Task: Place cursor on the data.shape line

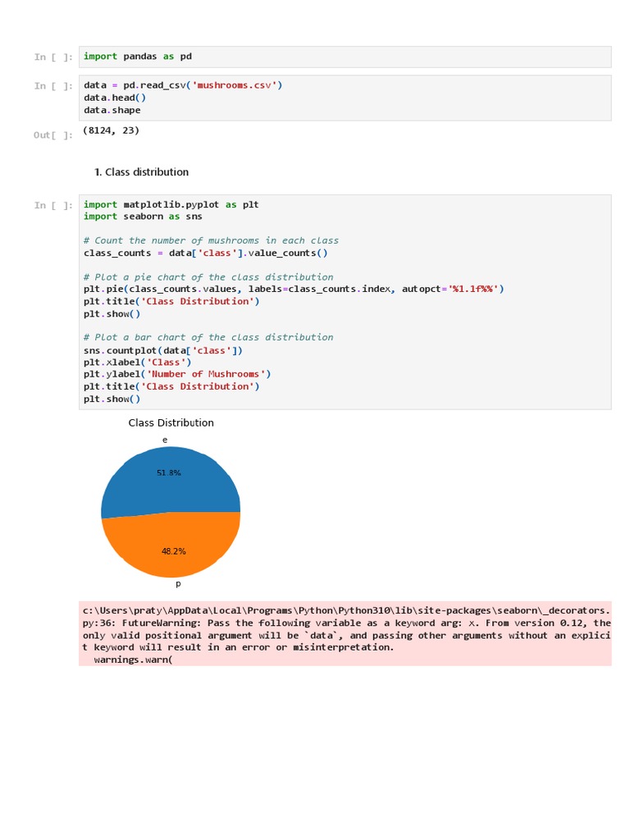Action: pyautogui.click(x=112, y=110)
